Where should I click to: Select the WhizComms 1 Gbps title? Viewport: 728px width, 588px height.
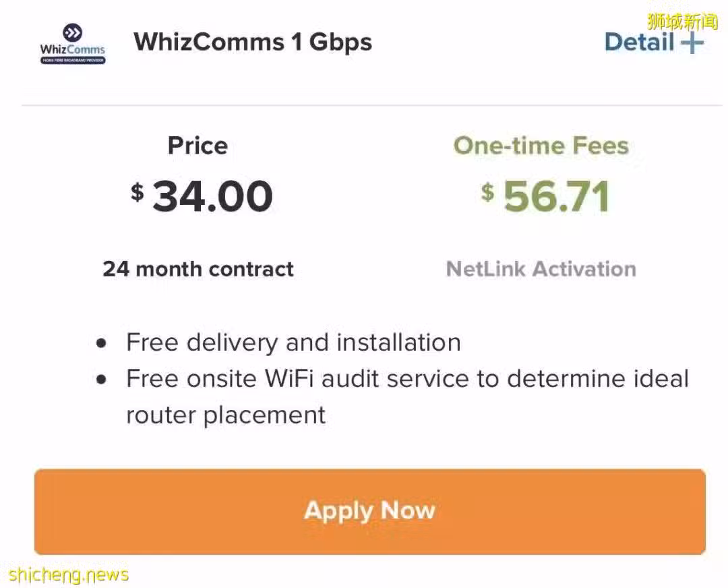click(253, 42)
